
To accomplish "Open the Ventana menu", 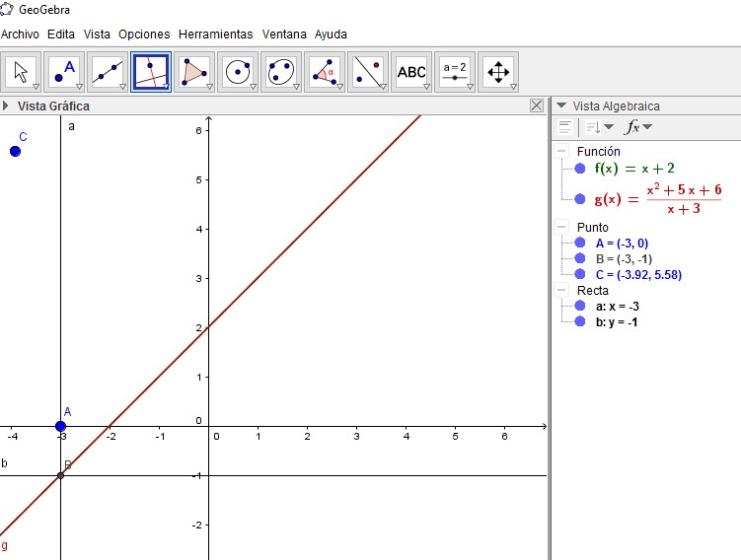I will pyautogui.click(x=284, y=35).
